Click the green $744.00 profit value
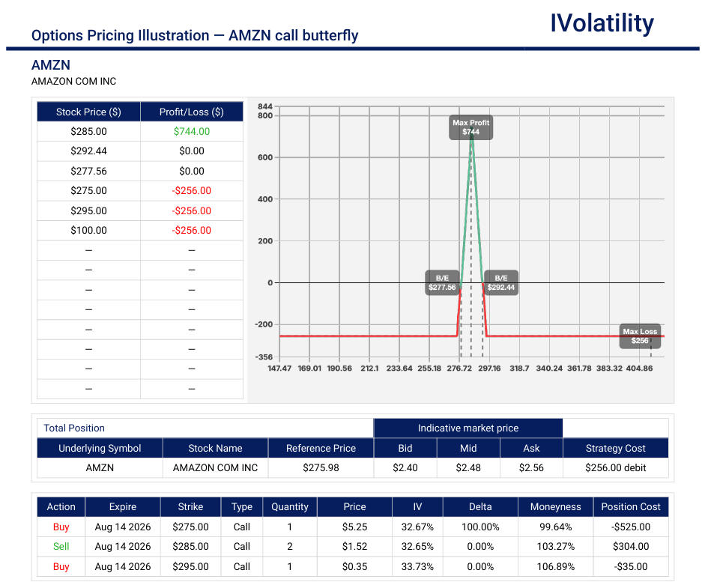This screenshot has height=588, width=708. [192, 131]
